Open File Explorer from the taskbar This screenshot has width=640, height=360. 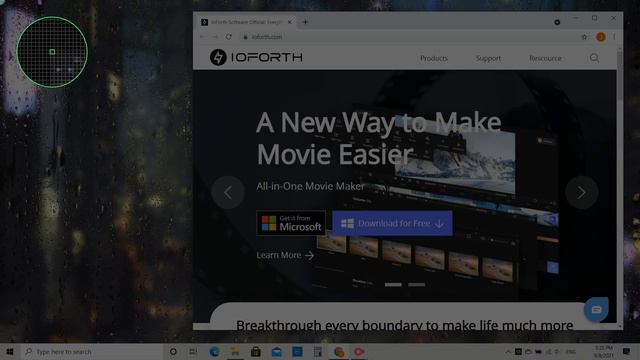235,351
